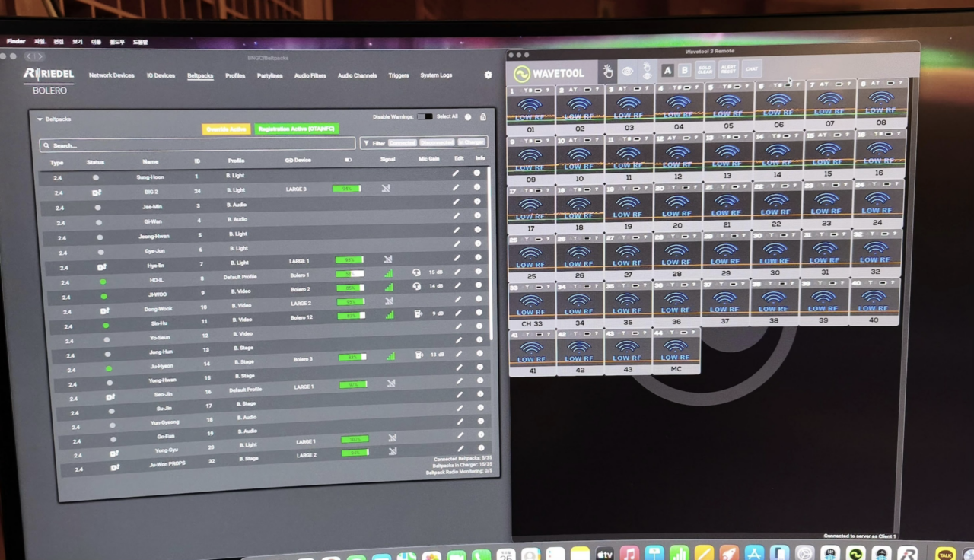Click the ALERT RESET button
974x560 pixels.
tap(728, 69)
